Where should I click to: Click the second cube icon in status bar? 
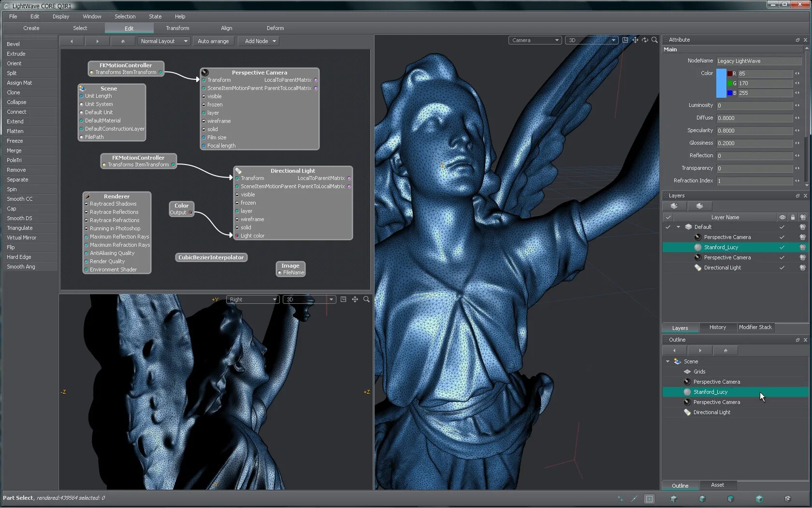pyautogui.click(x=702, y=499)
